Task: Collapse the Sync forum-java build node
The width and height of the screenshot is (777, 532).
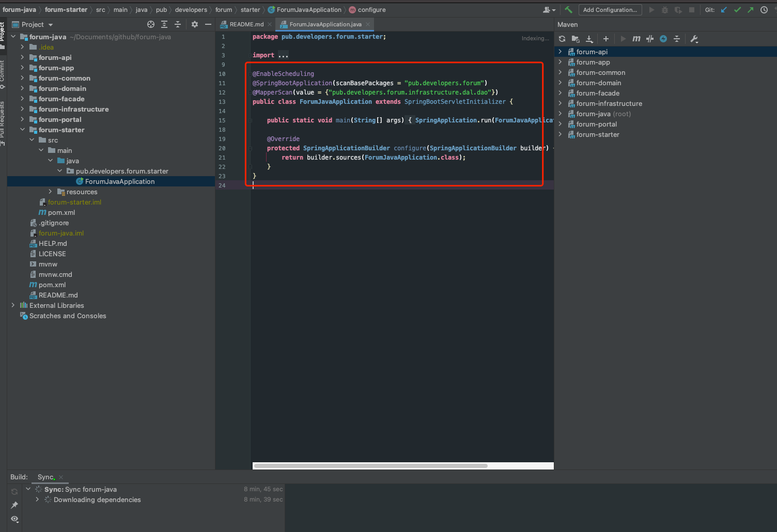Action: click(28, 489)
